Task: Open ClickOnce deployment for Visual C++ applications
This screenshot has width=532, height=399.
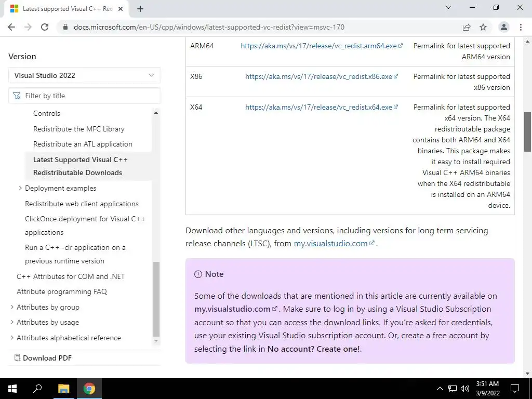Action: [x=85, y=225]
